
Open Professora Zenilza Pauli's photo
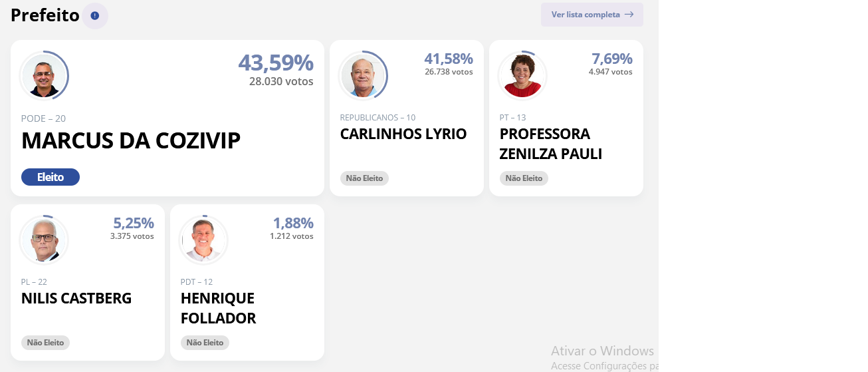(x=522, y=76)
